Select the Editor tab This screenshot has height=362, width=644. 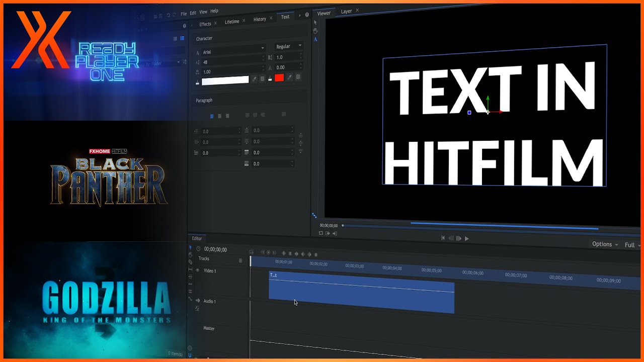(197, 238)
